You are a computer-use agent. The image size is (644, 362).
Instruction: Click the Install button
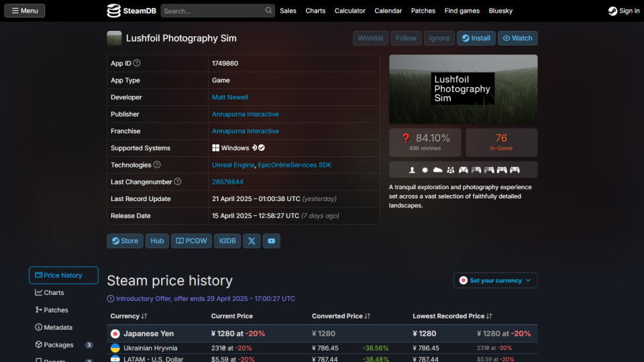[476, 38]
